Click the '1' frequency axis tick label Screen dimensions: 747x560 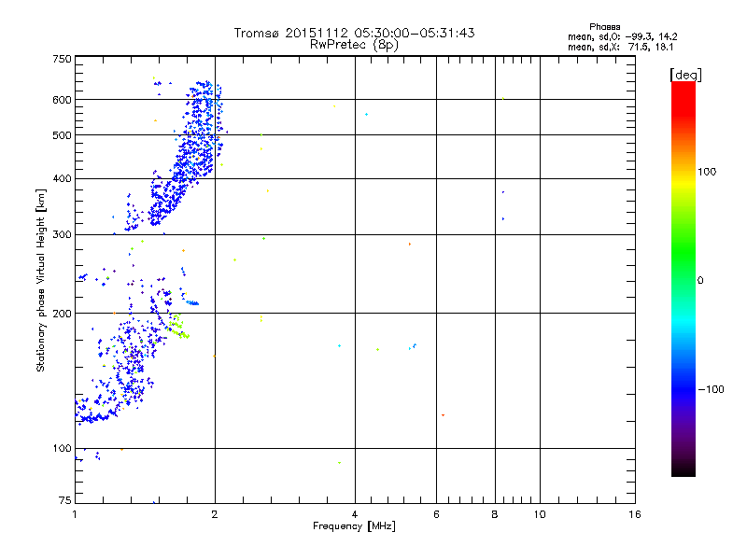(x=75, y=514)
